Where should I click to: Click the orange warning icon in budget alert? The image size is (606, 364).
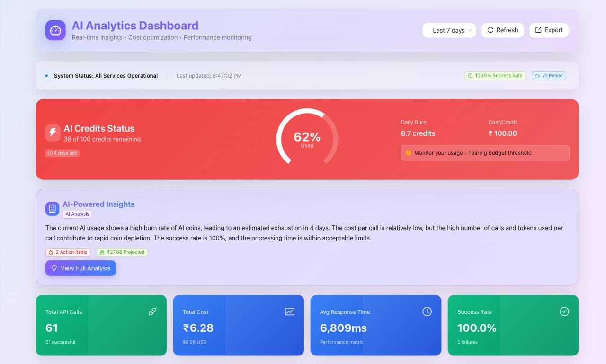coord(409,153)
